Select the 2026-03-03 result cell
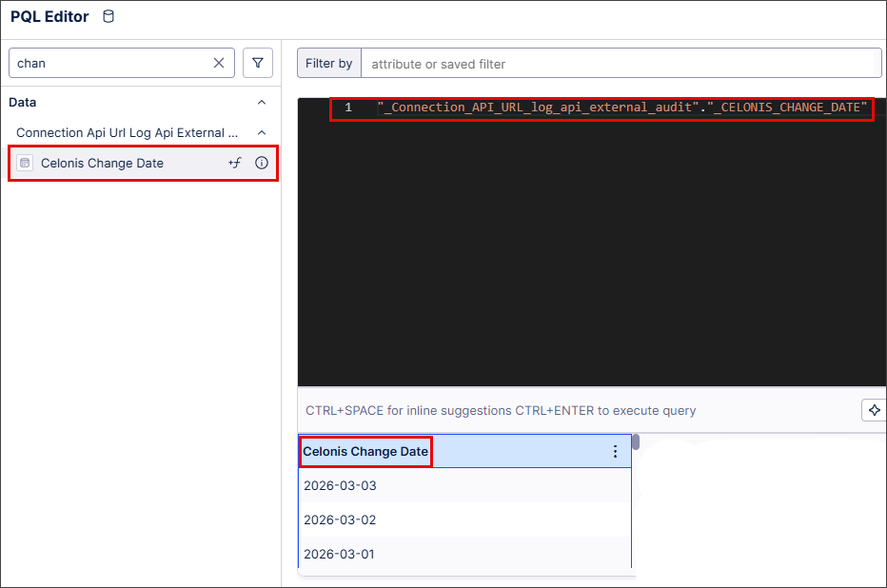The image size is (887, 588). click(x=464, y=485)
